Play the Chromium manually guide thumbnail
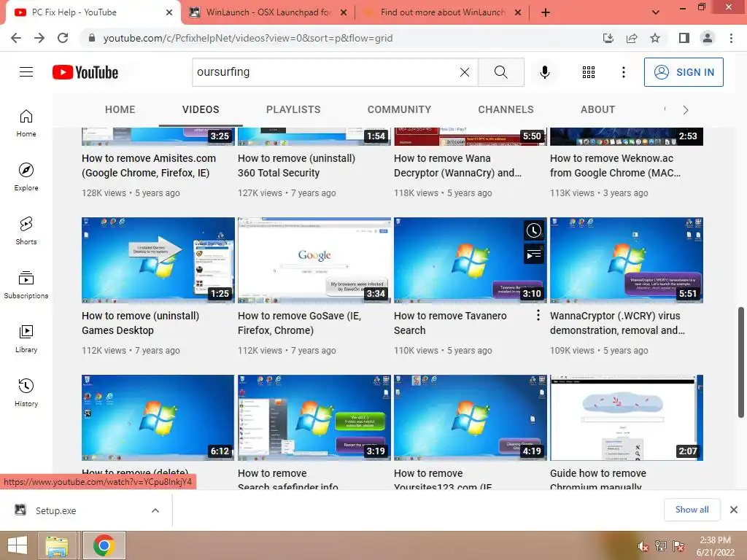Image resolution: width=747 pixels, height=560 pixels. pos(627,418)
